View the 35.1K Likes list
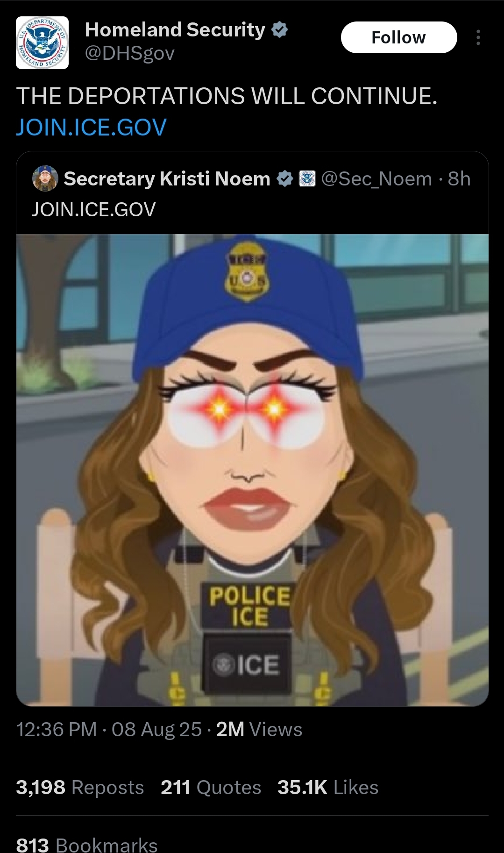504x853 pixels. pos(328,787)
